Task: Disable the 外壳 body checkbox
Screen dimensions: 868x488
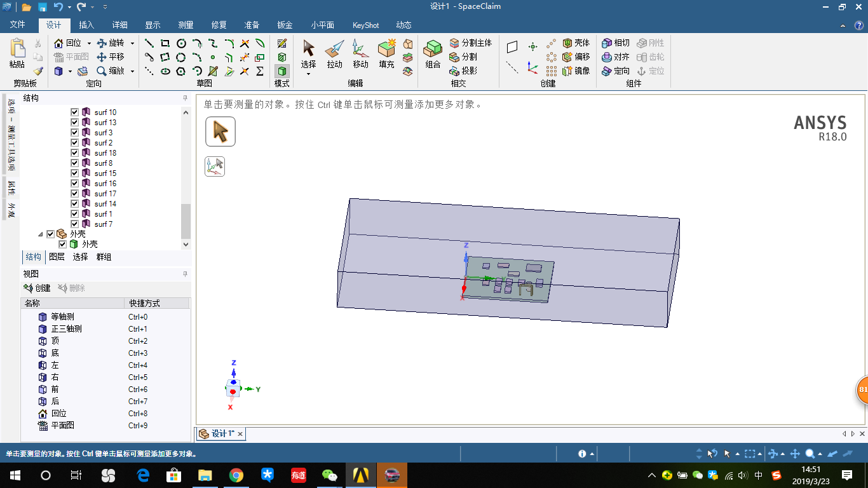Action: coord(62,244)
